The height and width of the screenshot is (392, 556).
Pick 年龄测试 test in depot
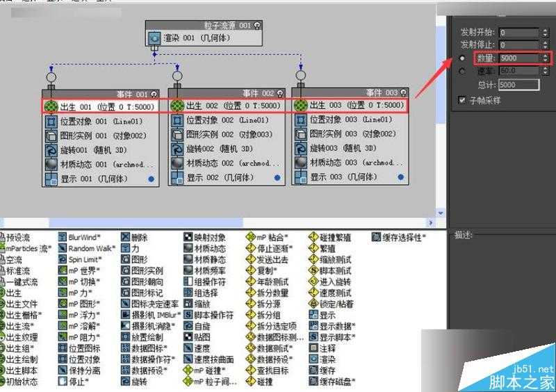268,281
